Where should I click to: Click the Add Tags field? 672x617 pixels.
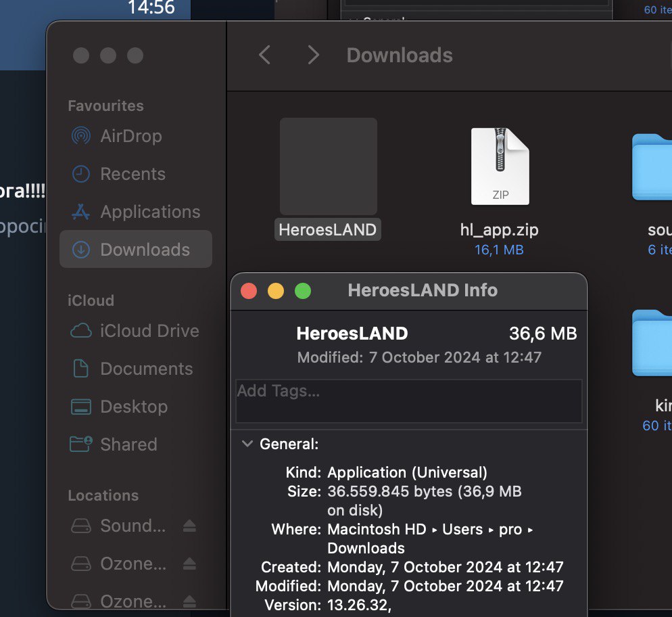(x=408, y=401)
